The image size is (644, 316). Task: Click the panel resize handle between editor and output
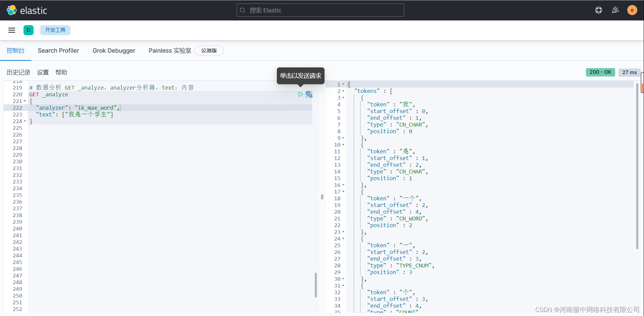pyautogui.click(x=322, y=197)
